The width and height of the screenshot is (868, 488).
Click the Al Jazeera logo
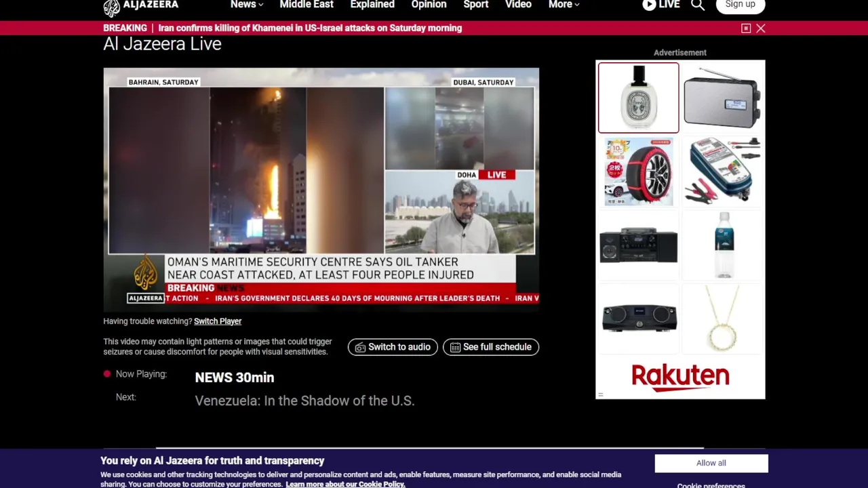(141, 7)
